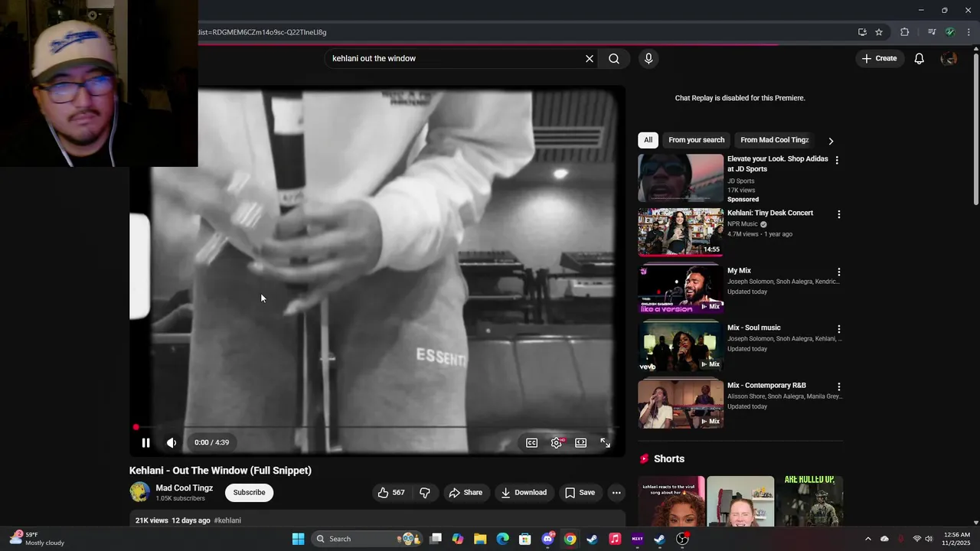This screenshot has width=980, height=551.
Task: Open the Windows Start menu
Action: coord(298,539)
